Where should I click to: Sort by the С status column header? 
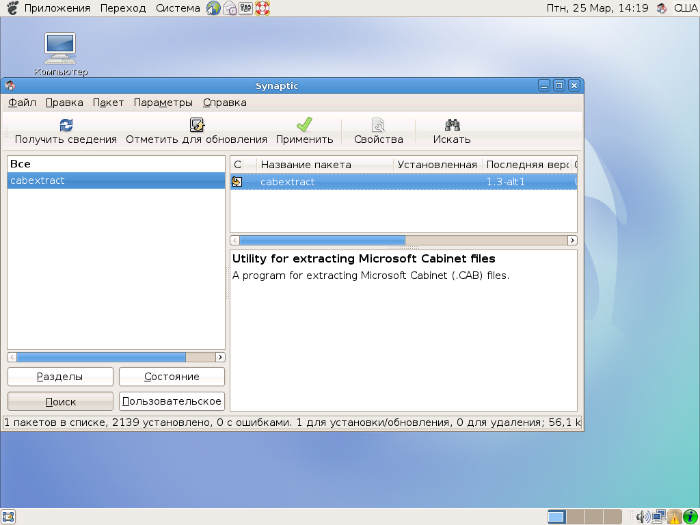[243, 164]
